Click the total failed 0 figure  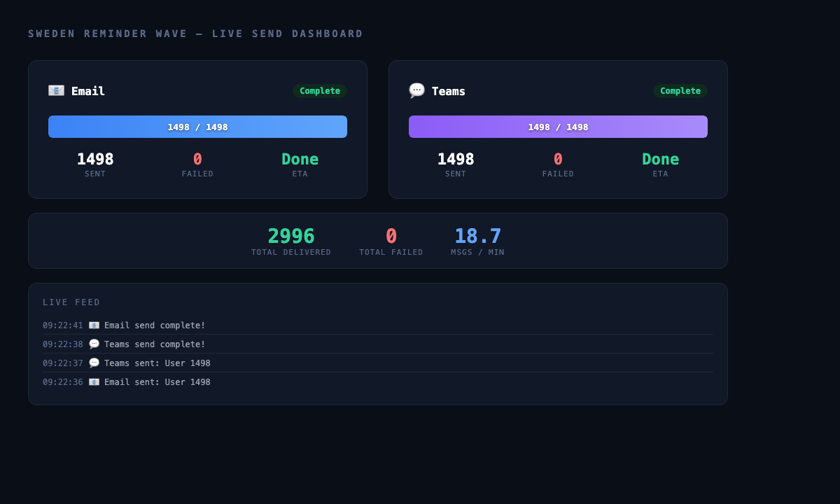[391, 236]
